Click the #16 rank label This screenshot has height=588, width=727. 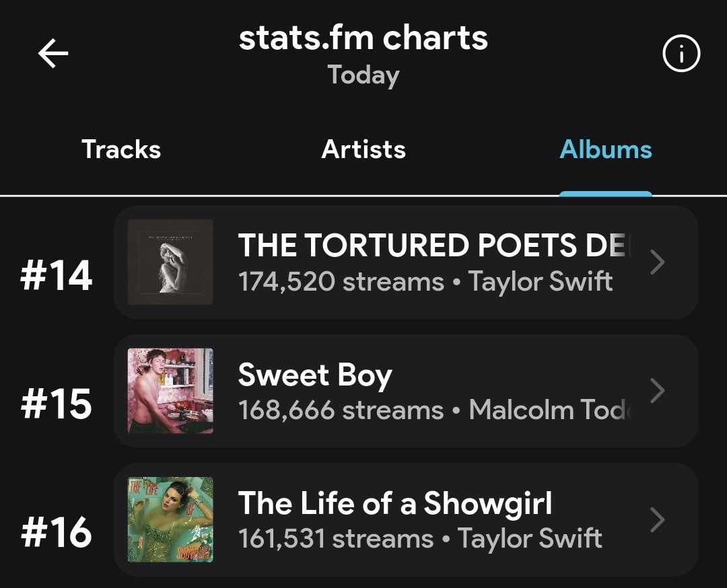pyautogui.click(x=56, y=532)
